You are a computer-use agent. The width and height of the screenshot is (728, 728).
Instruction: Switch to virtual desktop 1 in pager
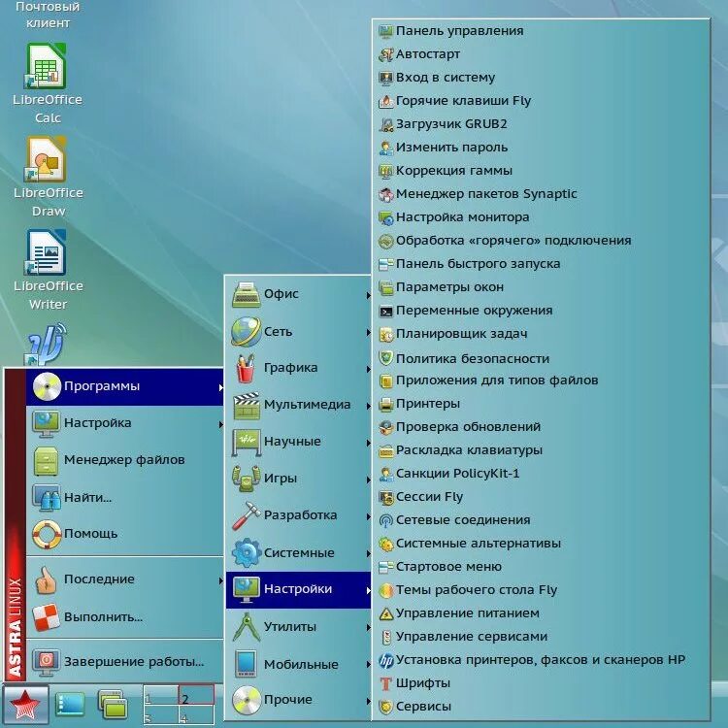[x=160, y=695]
